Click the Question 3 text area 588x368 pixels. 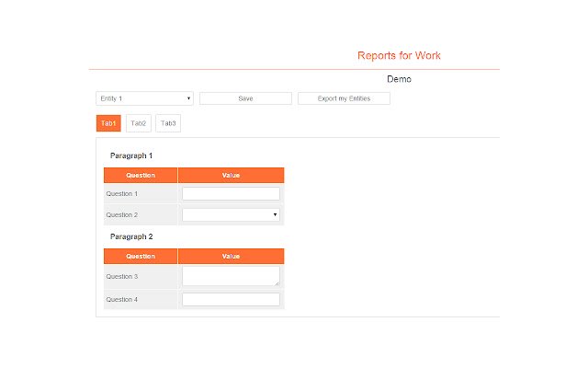point(231,276)
